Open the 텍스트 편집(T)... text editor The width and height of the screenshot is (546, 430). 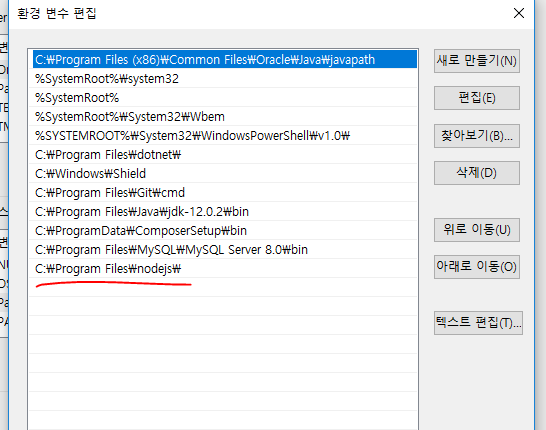click(x=478, y=323)
